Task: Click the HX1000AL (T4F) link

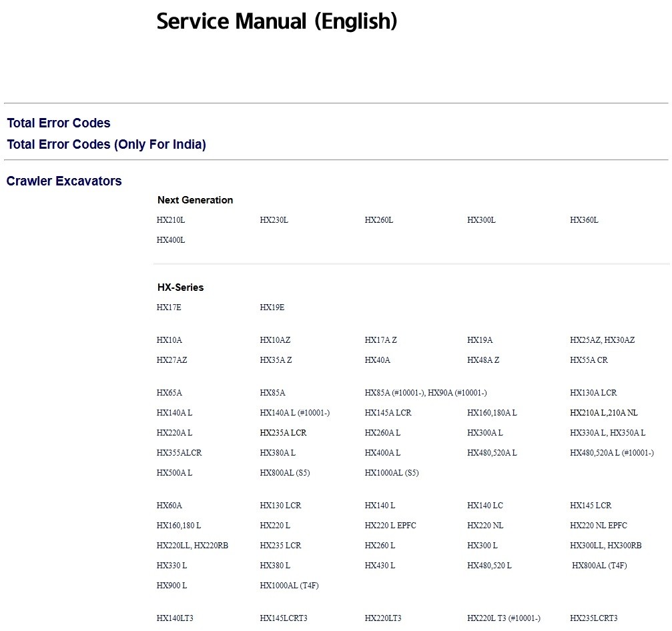Action: tap(289, 586)
